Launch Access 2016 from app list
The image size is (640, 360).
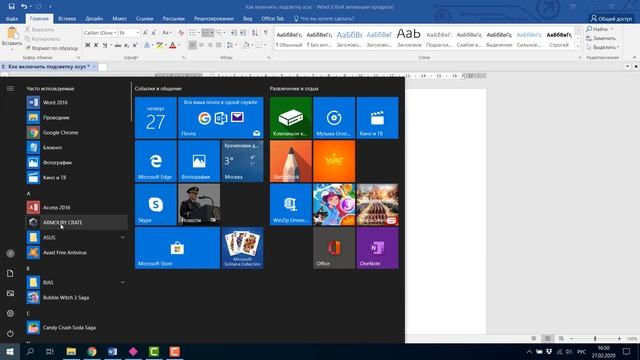(x=77, y=207)
